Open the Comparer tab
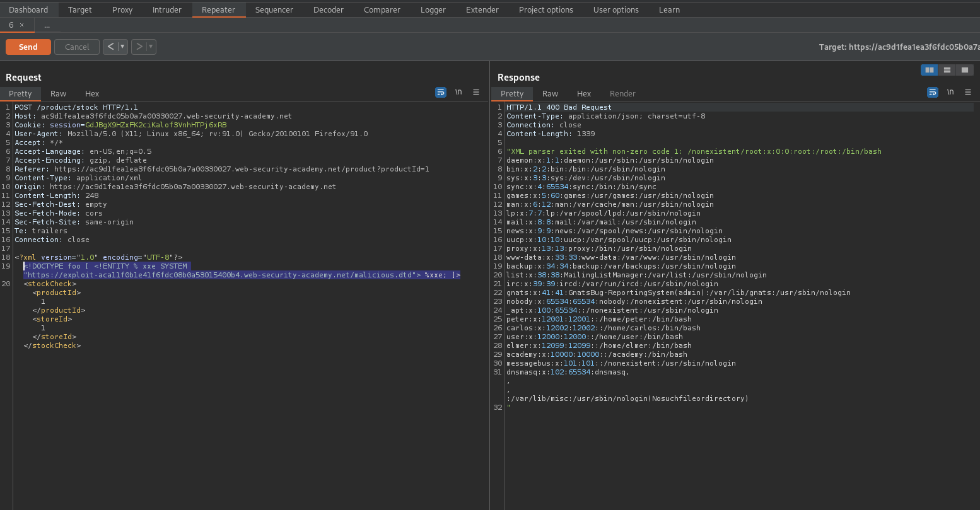Image resolution: width=980 pixels, height=510 pixels. pyautogui.click(x=382, y=9)
